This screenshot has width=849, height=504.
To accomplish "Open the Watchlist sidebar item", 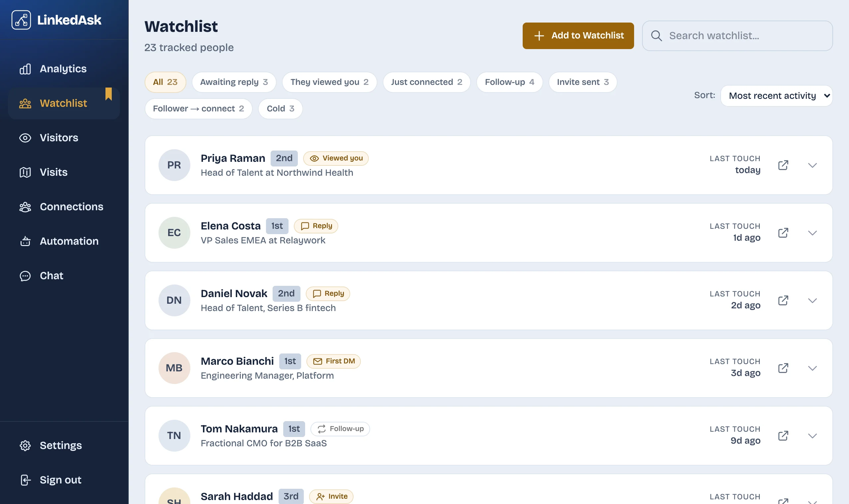I will click(64, 103).
